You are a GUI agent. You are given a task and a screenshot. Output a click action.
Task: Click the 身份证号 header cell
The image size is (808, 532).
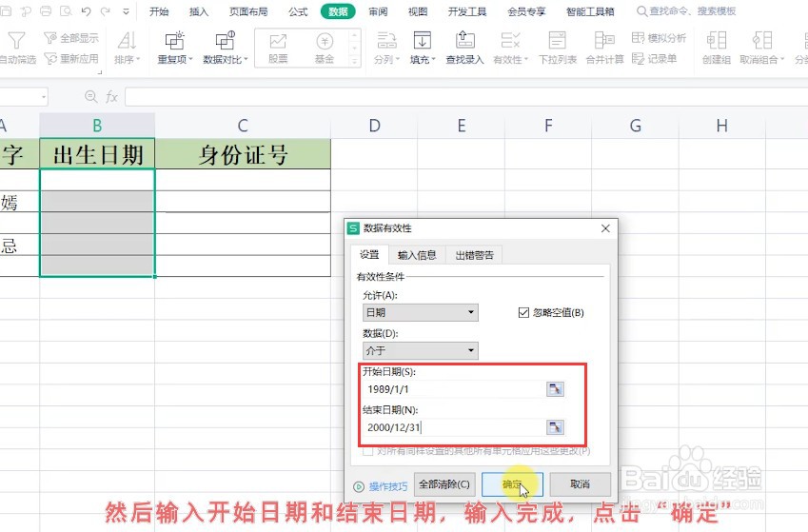pos(243,154)
